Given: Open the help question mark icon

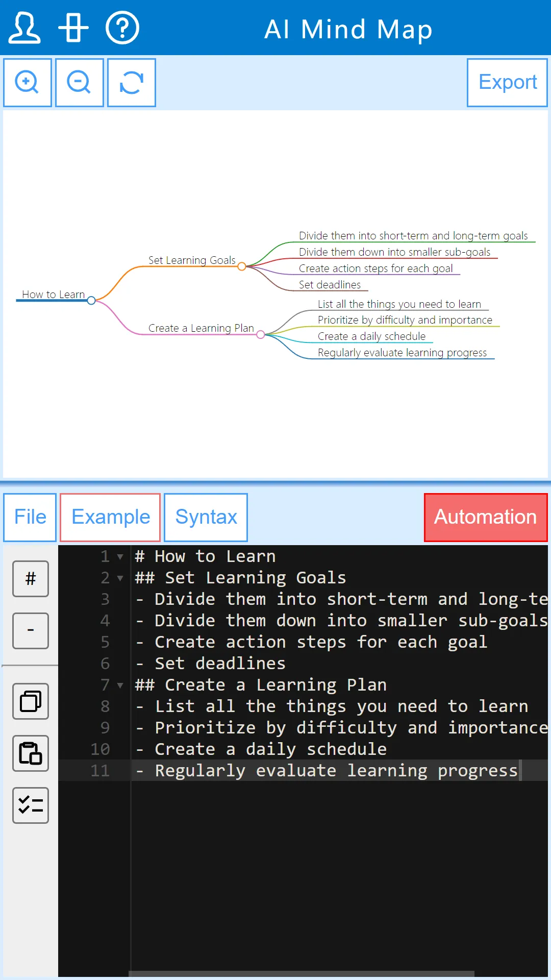Looking at the screenshot, I should [x=122, y=28].
